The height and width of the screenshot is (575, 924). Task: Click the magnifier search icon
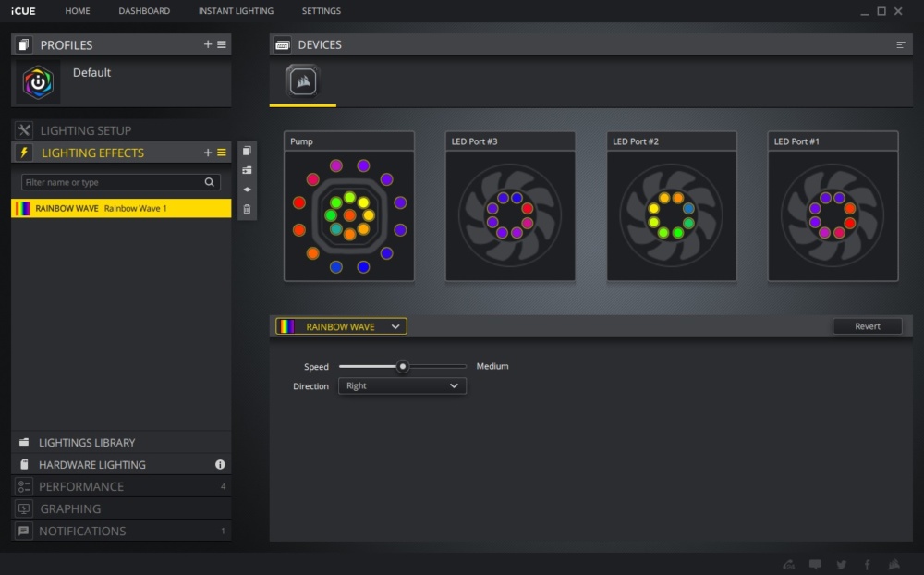pyautogui.click(x=209, y=182)
